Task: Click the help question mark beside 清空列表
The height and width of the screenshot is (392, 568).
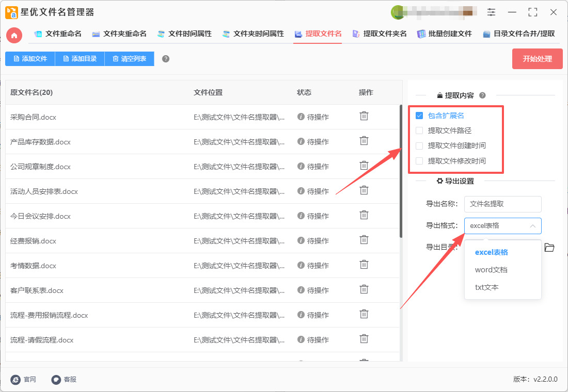Action: coord(166,59)
